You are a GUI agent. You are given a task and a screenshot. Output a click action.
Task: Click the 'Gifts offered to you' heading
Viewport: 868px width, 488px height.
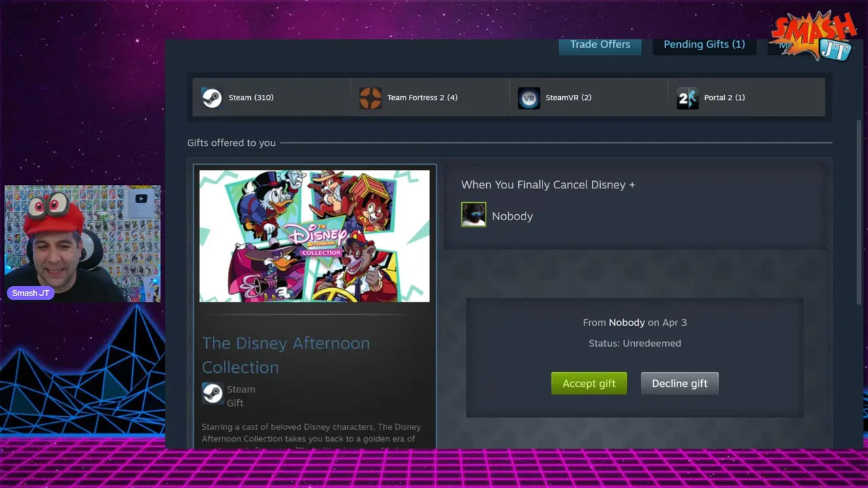[x=231, y=143]
